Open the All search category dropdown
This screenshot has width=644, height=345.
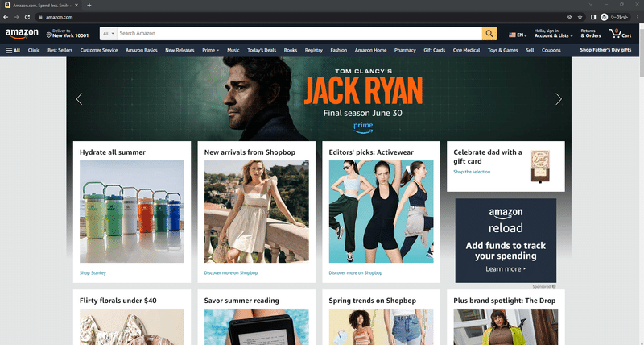click(x=109, y=34)
